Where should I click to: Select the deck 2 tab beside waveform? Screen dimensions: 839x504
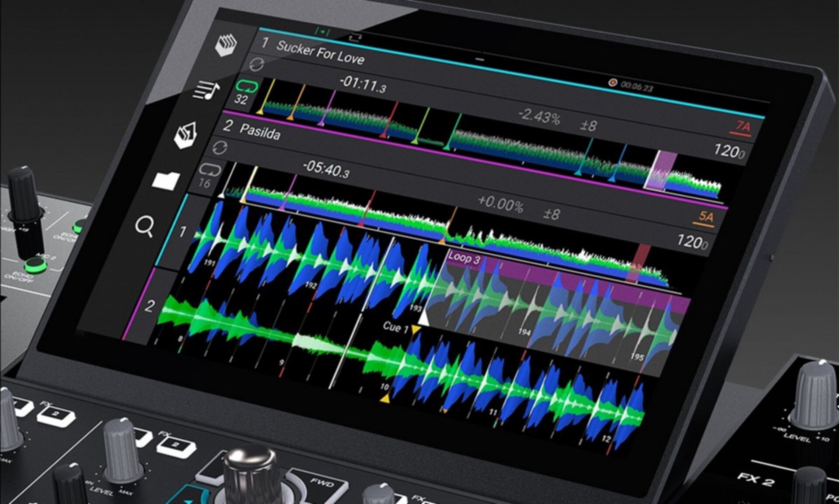[149, 306]
